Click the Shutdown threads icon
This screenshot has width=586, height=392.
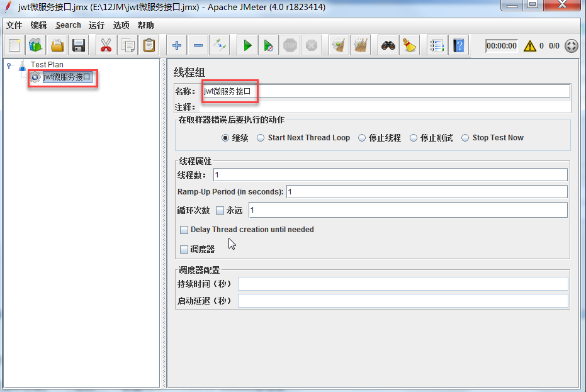(312, 45)
